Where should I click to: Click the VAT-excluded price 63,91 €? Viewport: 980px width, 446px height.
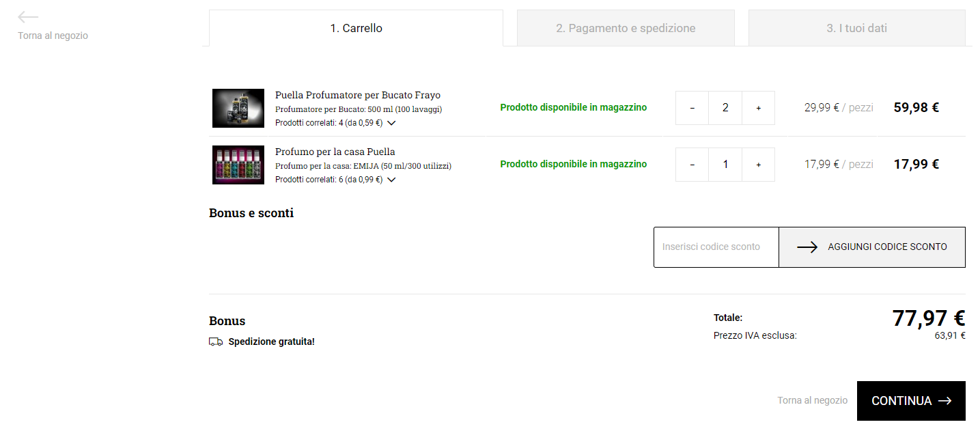pos(950,335)
